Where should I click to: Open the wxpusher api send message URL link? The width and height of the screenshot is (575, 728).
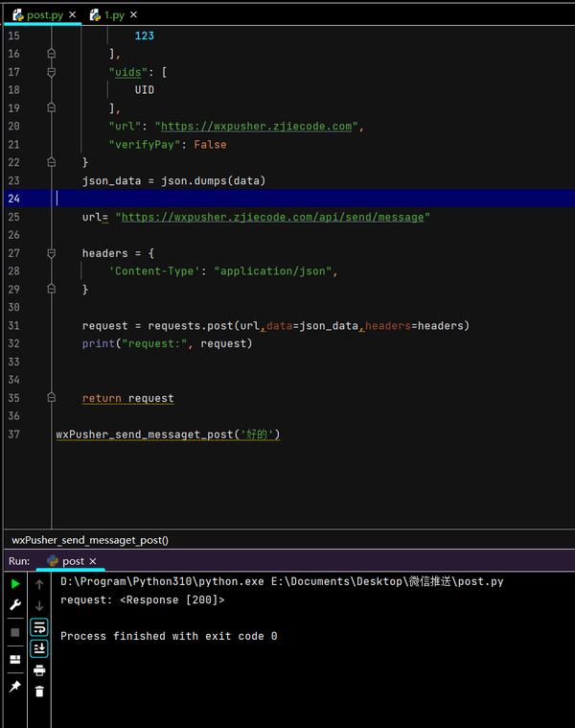point(273,217)
